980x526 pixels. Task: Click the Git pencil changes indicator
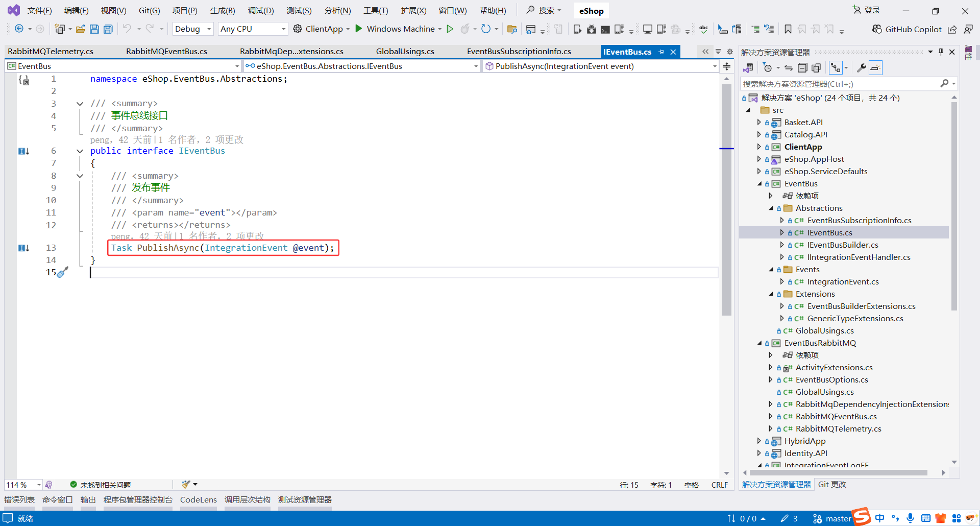coord(789,518)
